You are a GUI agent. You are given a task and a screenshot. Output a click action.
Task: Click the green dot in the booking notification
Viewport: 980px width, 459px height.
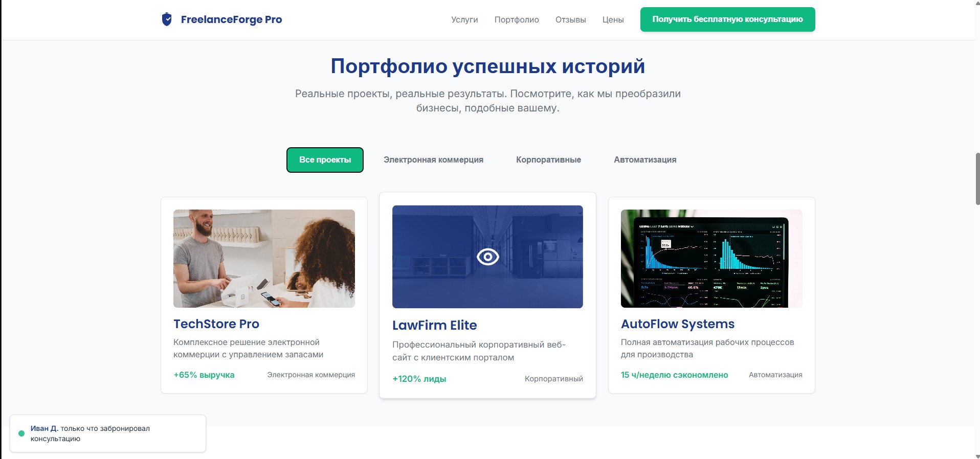[21, 433]
